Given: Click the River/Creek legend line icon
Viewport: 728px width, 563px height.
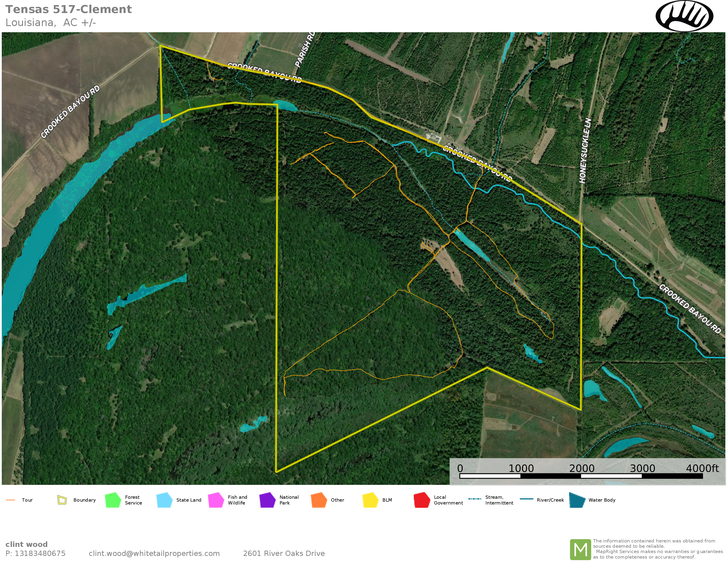Looking at the screenshot, I should 526,499.
